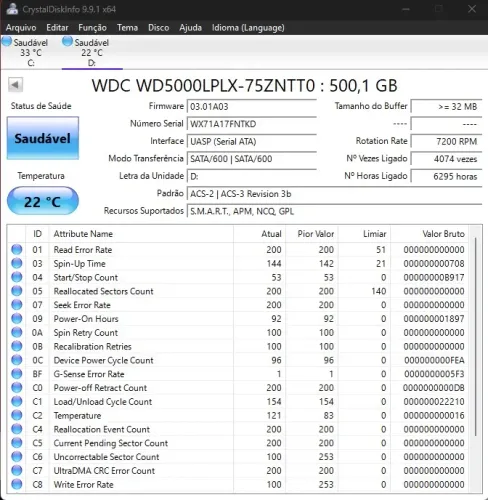This screenshot has height=500, width=488.
Task: Click the status icon for Device Power Cycle Count
Action: [17, 360]
